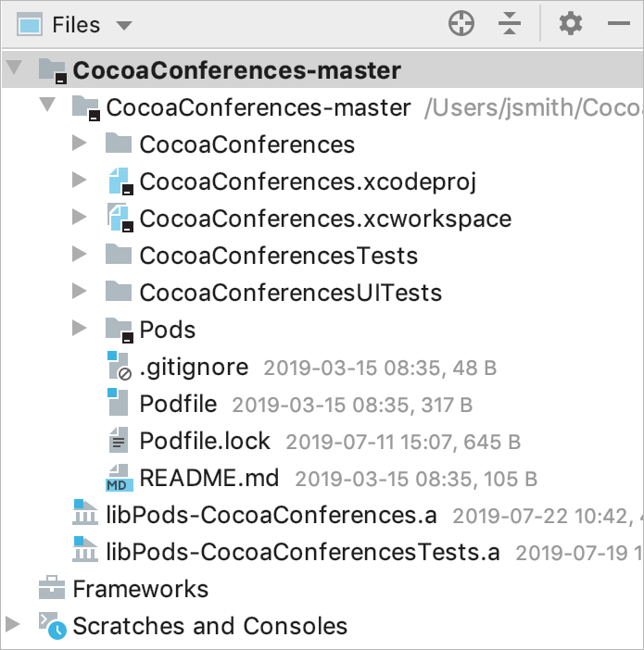Select the Podfile file
This screenshot has width=644, height=650.
(x=178, y=404)
